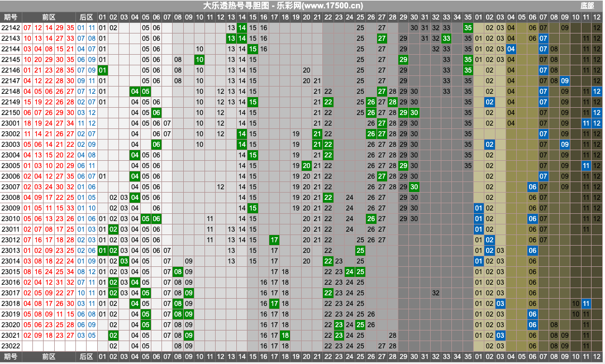Click blue highlighted 11 in row 23018

click(586, 304)
